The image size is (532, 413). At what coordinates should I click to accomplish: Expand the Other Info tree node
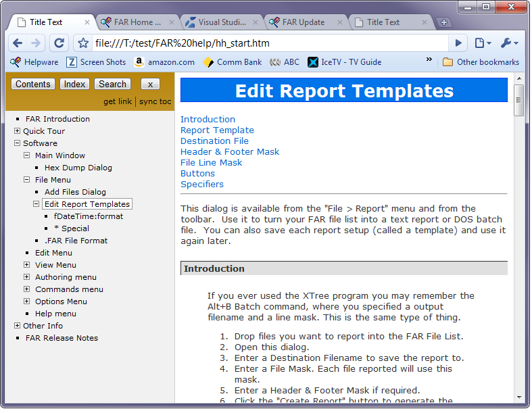pos(18,326)
